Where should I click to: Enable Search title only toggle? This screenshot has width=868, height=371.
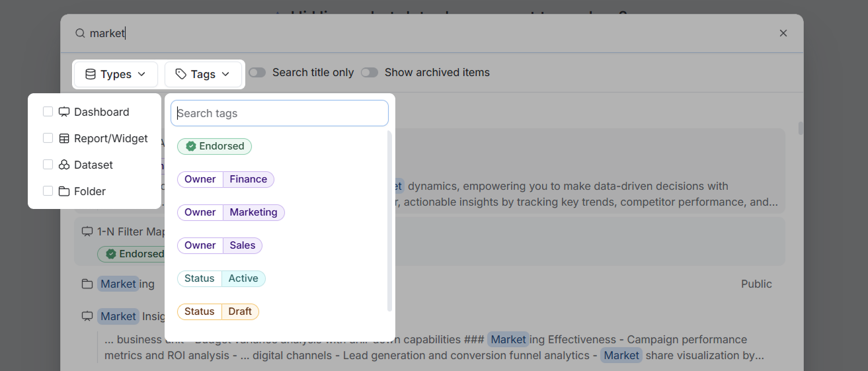pos(257,72)
